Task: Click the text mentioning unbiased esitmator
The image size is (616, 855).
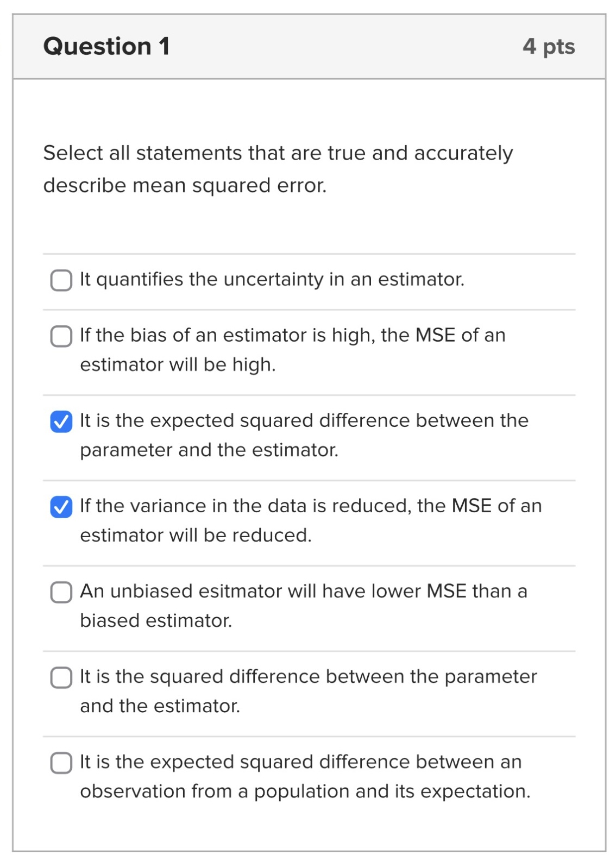Action: [303, 604]
